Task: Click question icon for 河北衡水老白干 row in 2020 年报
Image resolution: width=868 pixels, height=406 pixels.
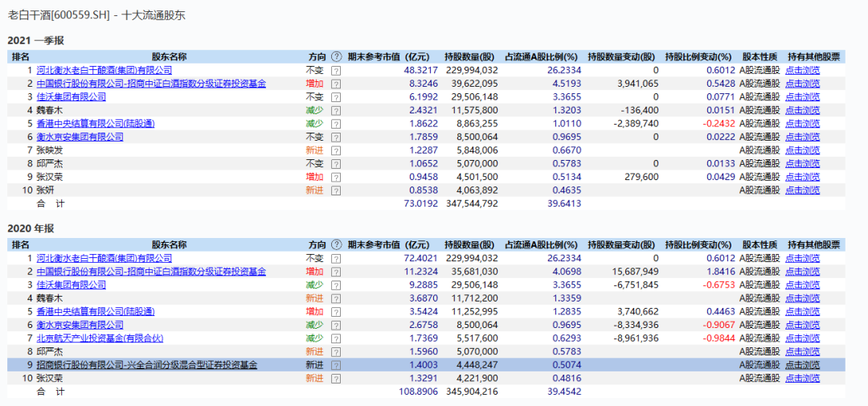Action: [336, 259]
